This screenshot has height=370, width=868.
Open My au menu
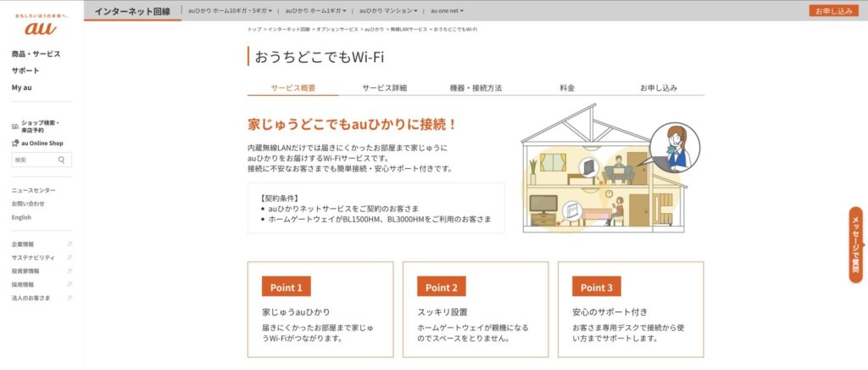pyautogui.click(x=21, y=87)
